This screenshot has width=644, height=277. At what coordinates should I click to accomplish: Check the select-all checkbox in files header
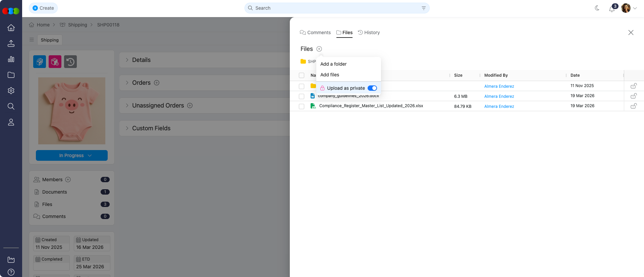pyautogui.click(x=302, y=75)
